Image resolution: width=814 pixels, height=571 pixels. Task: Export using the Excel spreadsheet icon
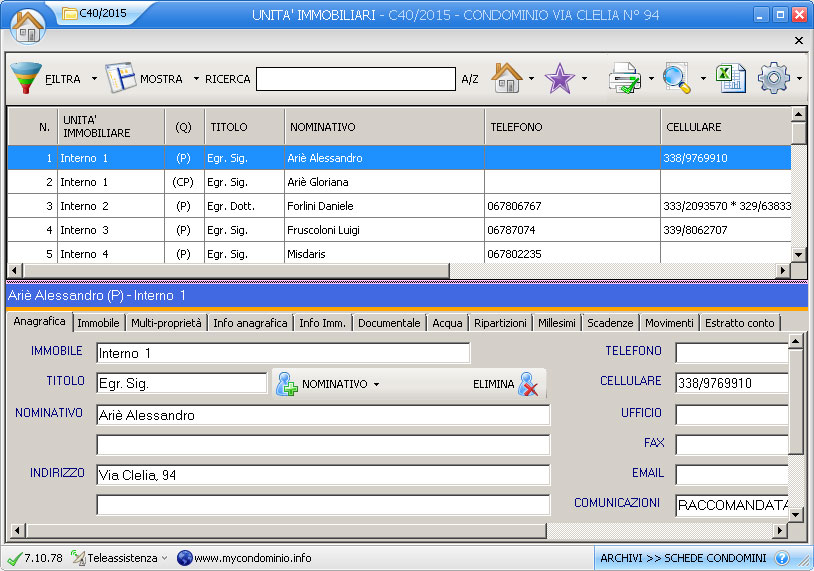731,78
